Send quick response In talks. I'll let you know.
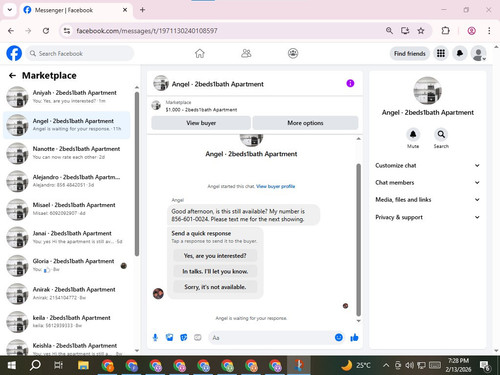This screenshot has height=375, width=500. 215,271
